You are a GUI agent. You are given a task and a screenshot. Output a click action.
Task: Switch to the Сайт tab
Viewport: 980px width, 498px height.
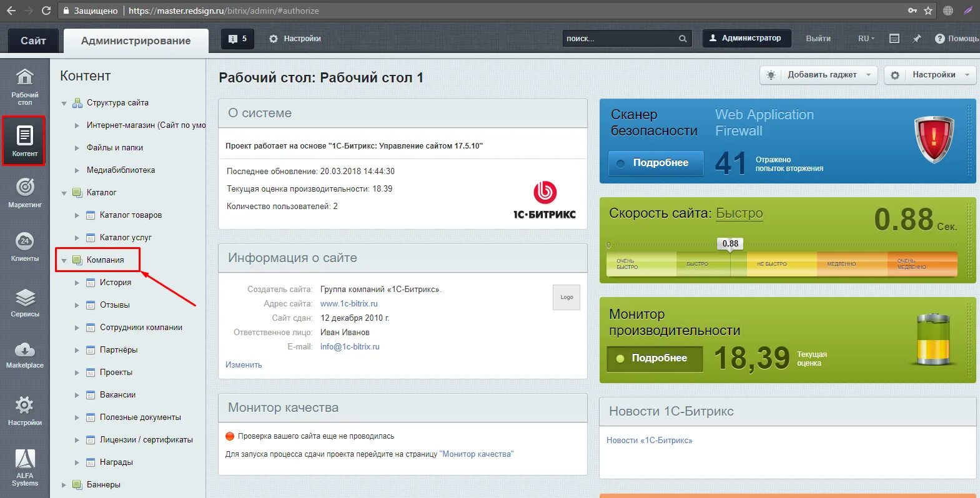(x=33, y=41)
